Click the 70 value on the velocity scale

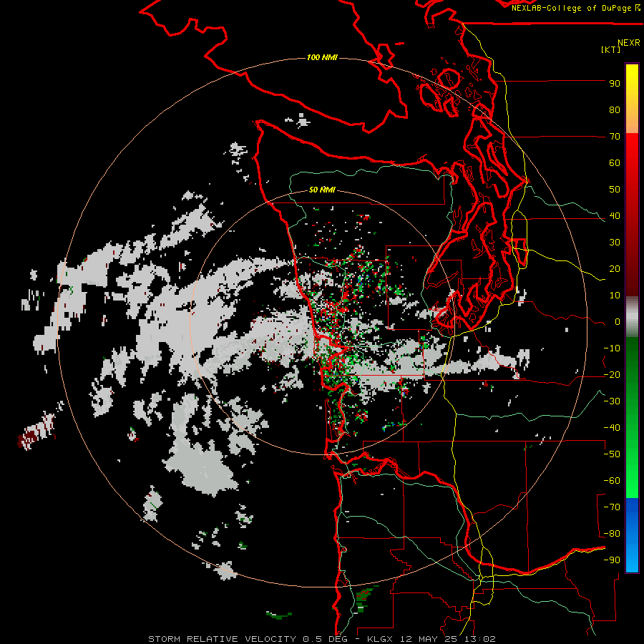coord(615,137)
